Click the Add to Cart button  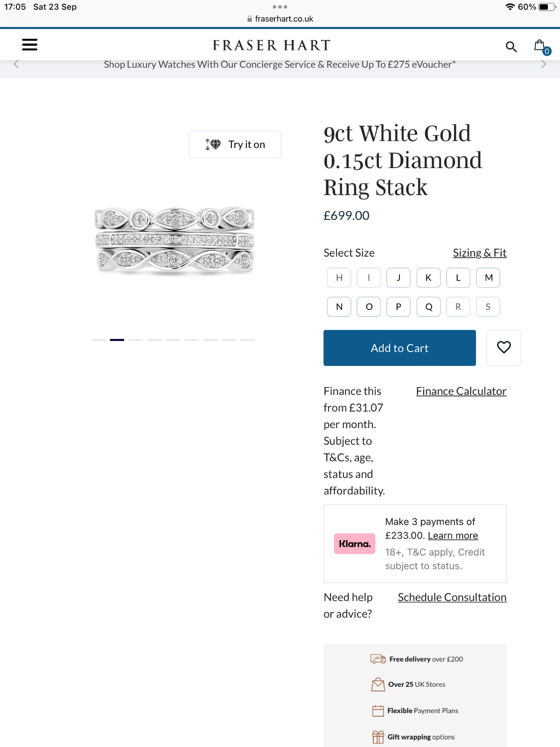click(399, 348)
